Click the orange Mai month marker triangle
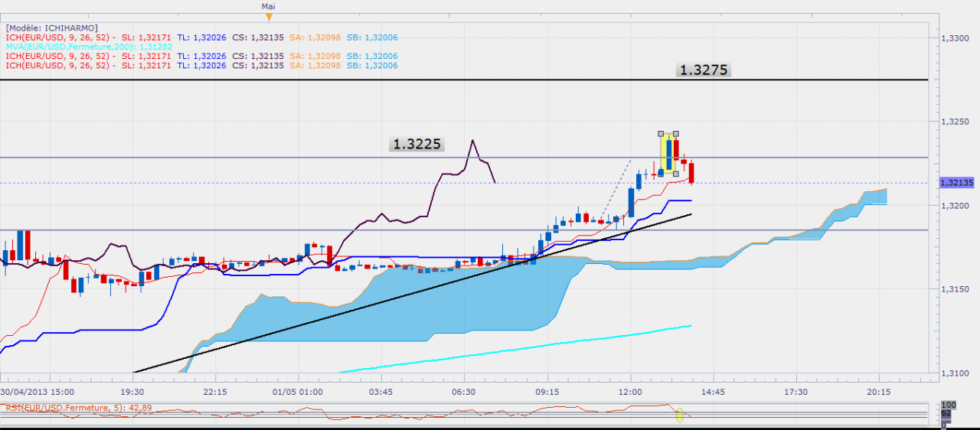 coord(268,15)
